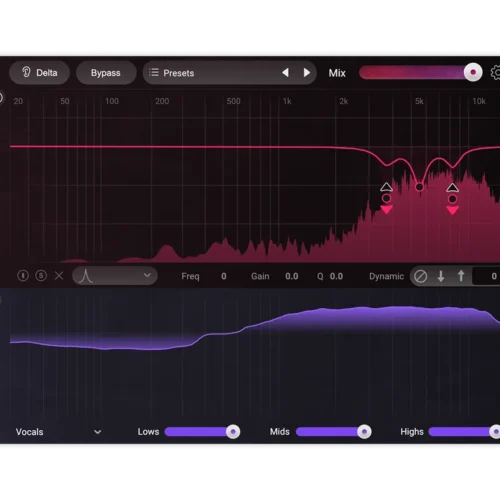Select the center EQ band node
The image size is (500, 500).
coord(419,187)
